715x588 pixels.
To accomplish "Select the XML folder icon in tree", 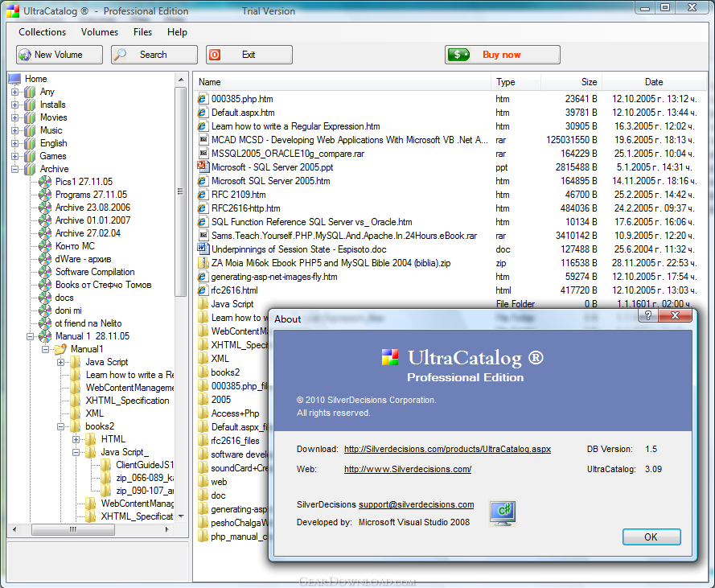I will (76, 413).
